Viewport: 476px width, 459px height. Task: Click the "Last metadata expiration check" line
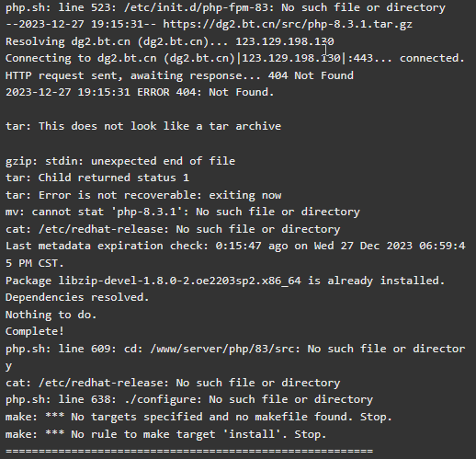(x=235, y=255)
